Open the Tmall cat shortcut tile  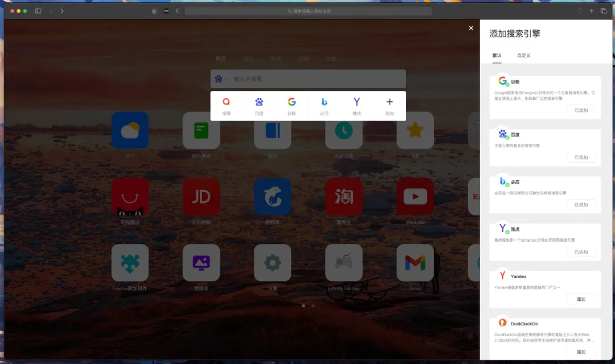[x=130, y=197]
